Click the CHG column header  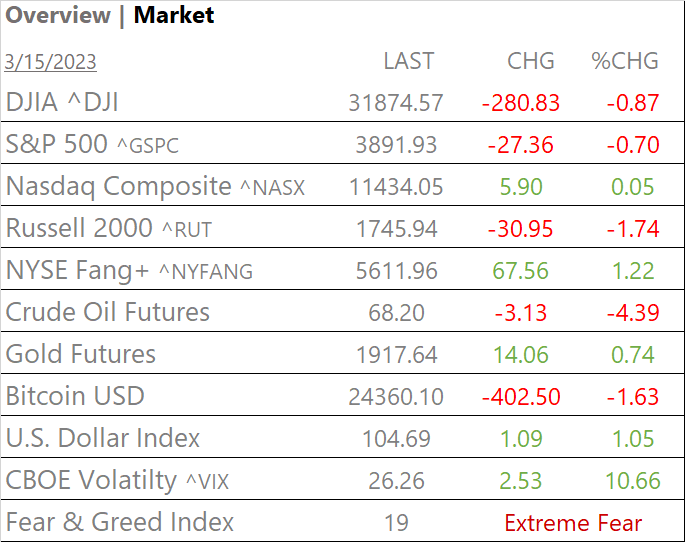pyautogui.click(x=531, y=61)
